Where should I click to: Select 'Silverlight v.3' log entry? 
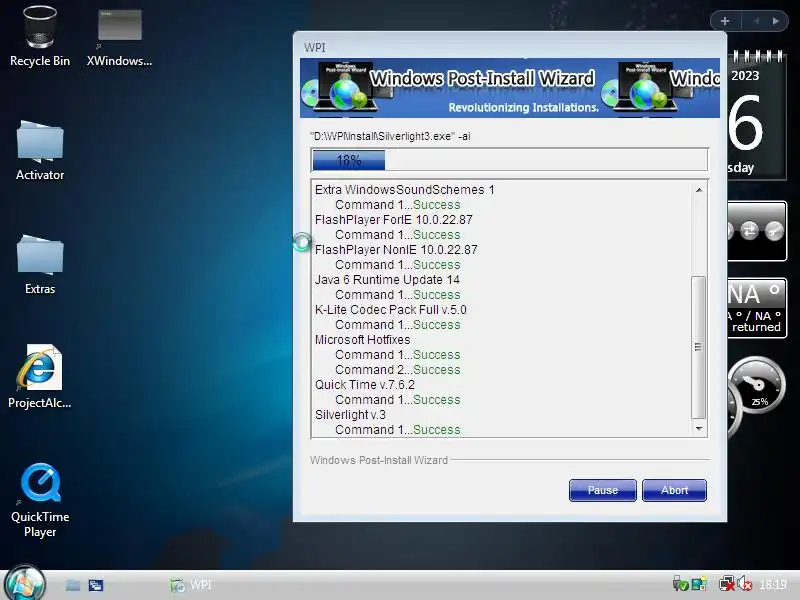pyautogui.click(x=350, y=415)
